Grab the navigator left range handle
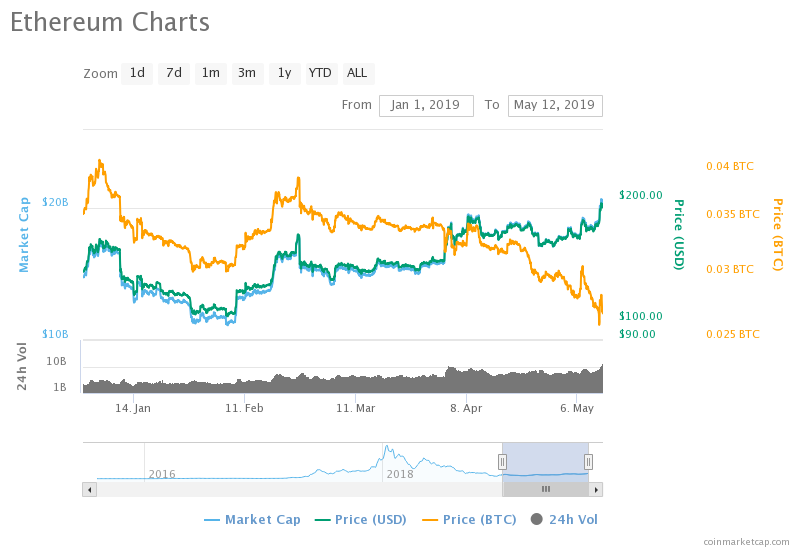The image size is (800, 550). coord(503,462)
